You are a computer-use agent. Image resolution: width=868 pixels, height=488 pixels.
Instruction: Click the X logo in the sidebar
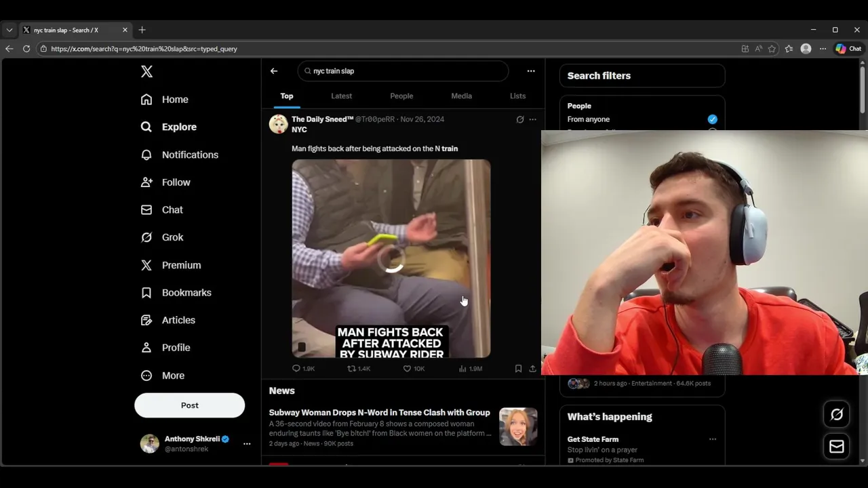pos(146,71)
